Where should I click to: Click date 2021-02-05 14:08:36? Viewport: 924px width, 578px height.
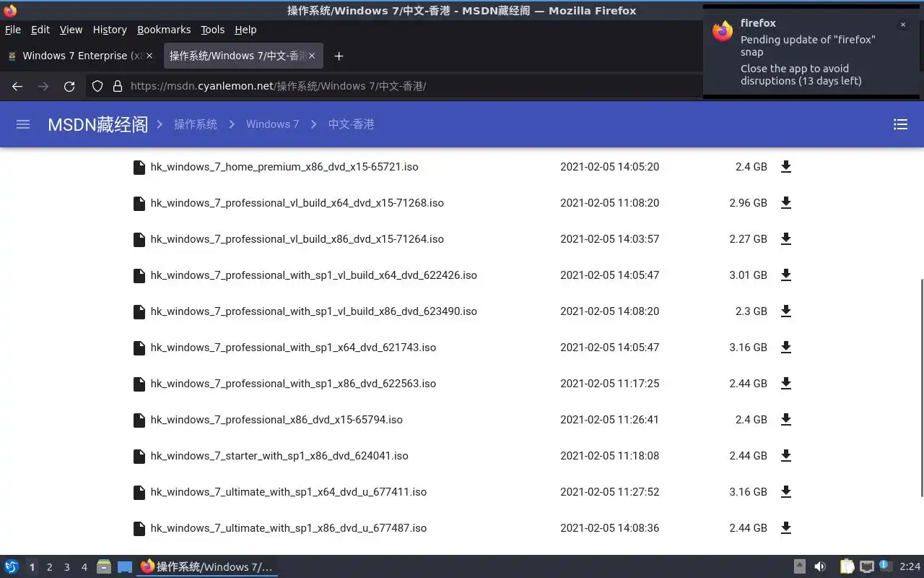609,528
